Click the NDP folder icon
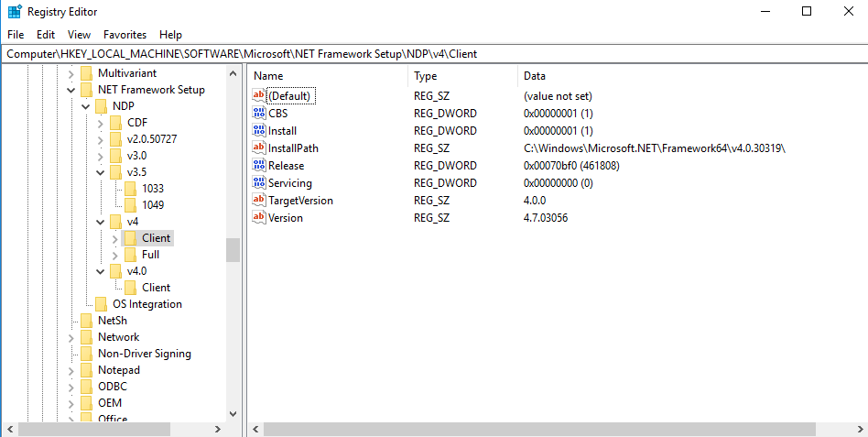The image size is (868, 437). pos(101,105)
